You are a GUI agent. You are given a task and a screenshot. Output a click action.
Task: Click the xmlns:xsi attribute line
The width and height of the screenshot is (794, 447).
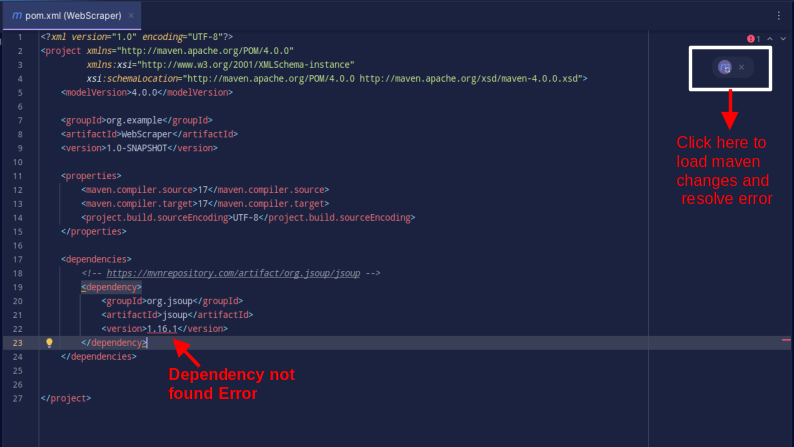click(x=220, y=65)
